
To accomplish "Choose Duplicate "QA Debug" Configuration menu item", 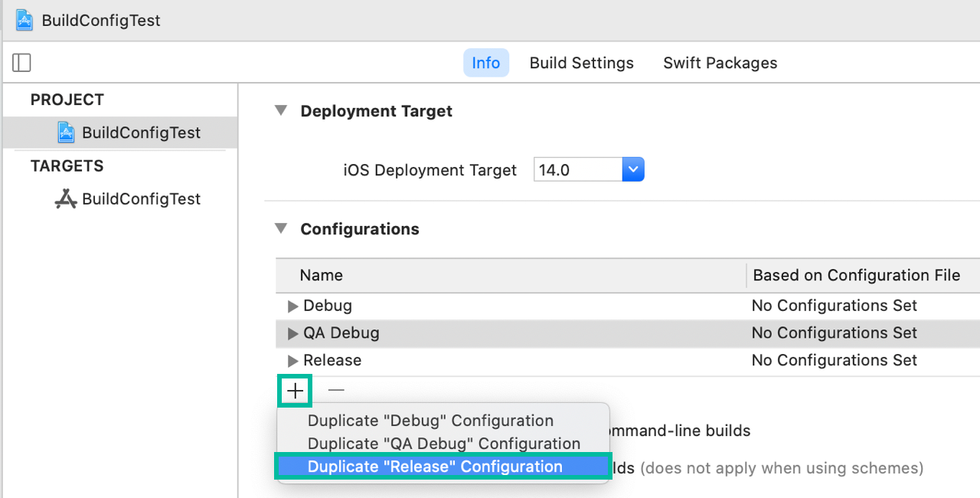I will [443, 444].
